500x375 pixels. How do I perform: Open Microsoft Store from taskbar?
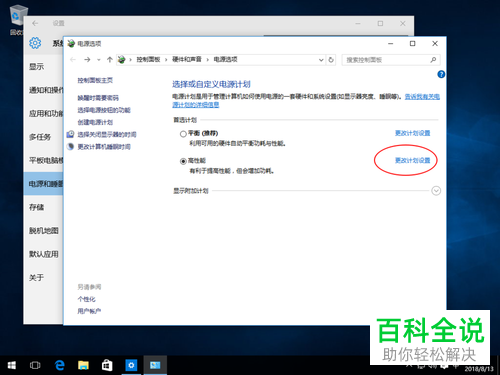pyautogui.click(x=107, y=365)
